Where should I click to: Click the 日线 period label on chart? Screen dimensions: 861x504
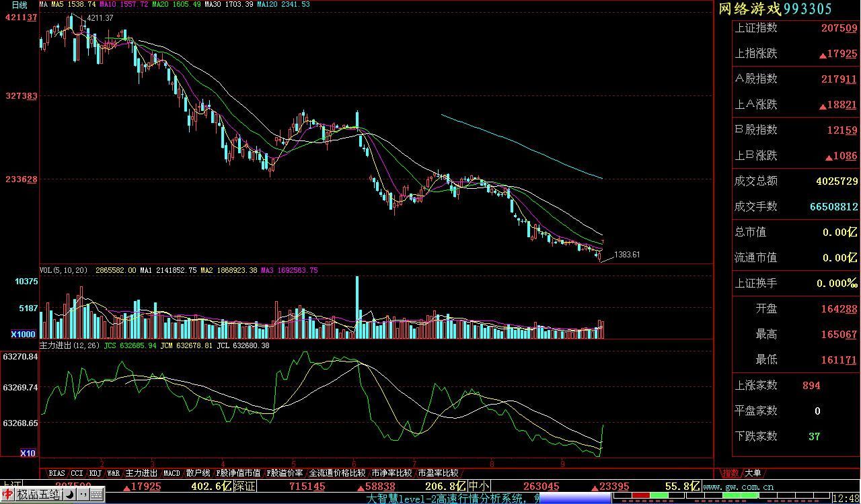pos(20,5)
